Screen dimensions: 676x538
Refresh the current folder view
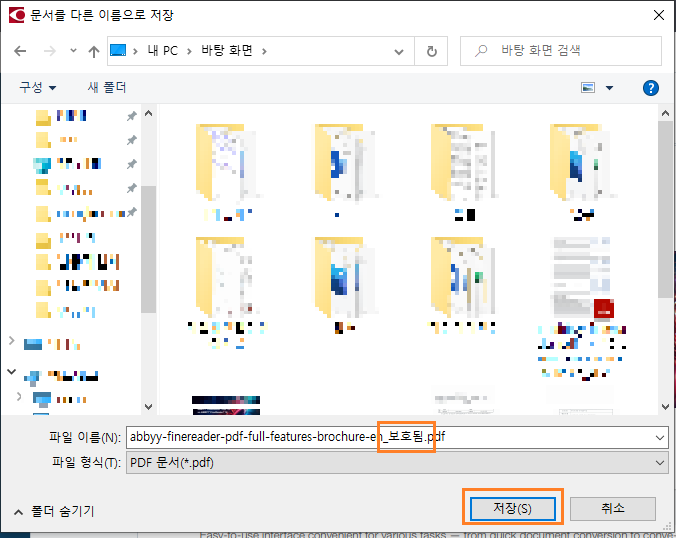tap(431, 51)
